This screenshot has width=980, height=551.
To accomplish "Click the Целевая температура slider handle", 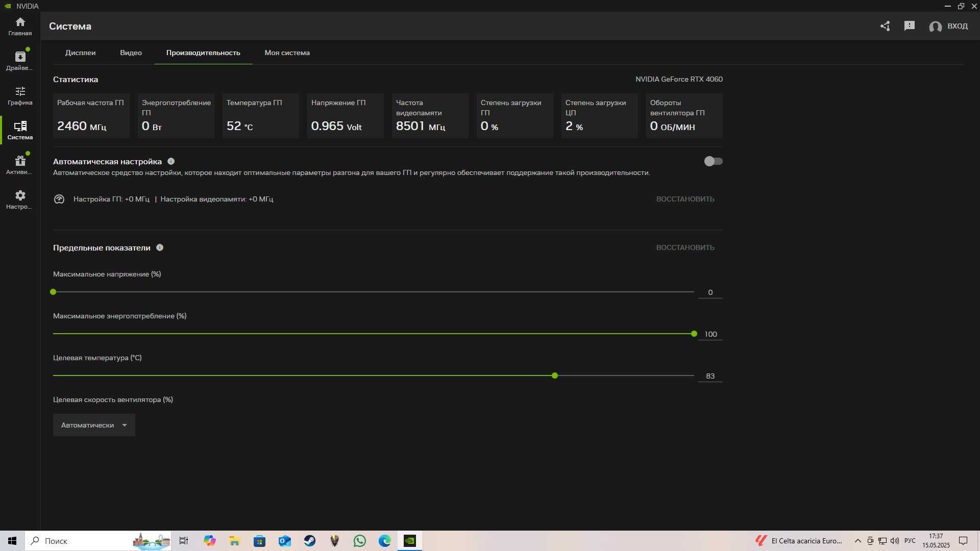I will pyautogui.click(x=555, y=375).
